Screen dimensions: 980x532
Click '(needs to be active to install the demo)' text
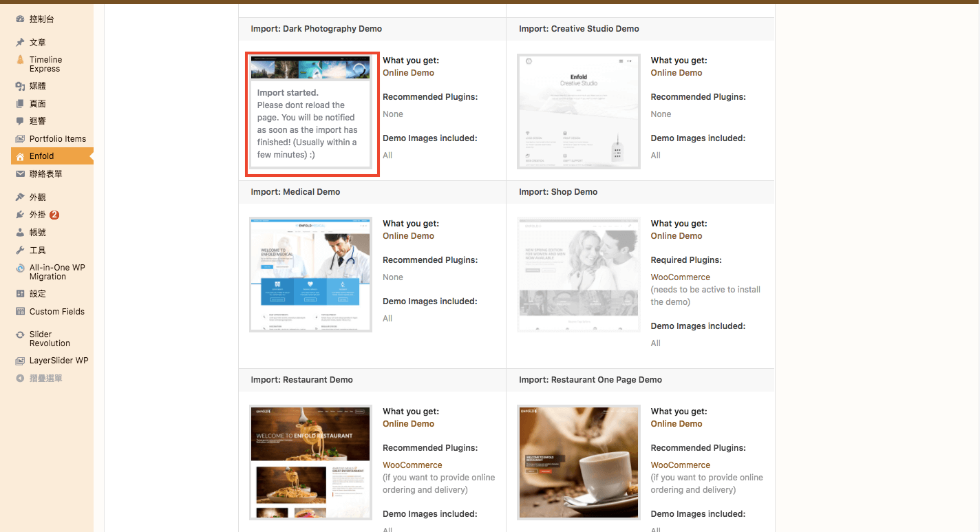[705, 296]
